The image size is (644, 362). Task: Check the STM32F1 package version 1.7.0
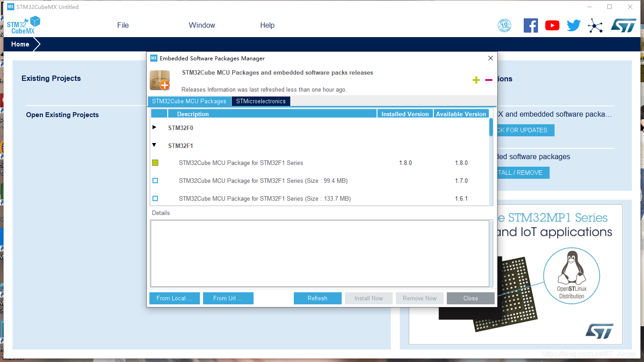coord(155,181)
